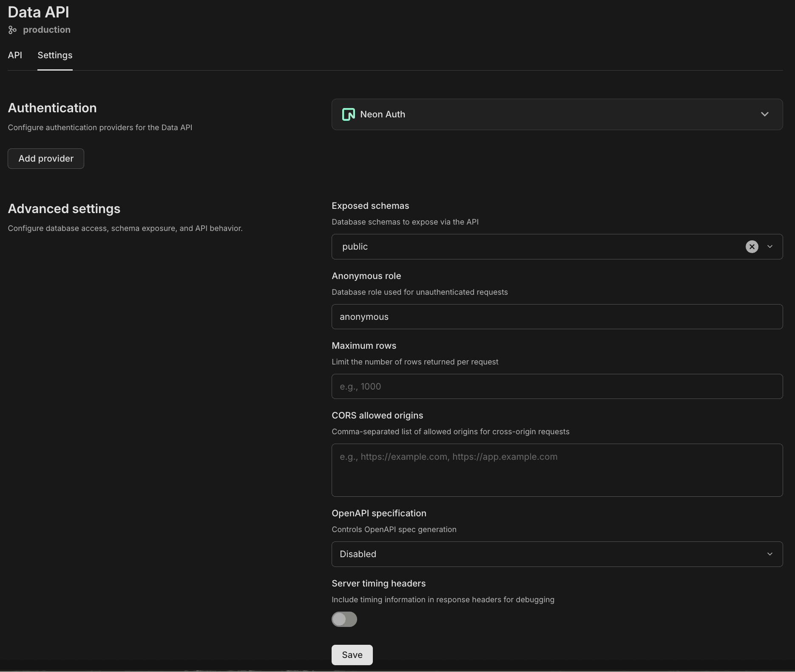The height and width of the screenshot is (672, 795).
Task: Select the Settings tab
Action: pyautogui.click(x=54, y=55)
